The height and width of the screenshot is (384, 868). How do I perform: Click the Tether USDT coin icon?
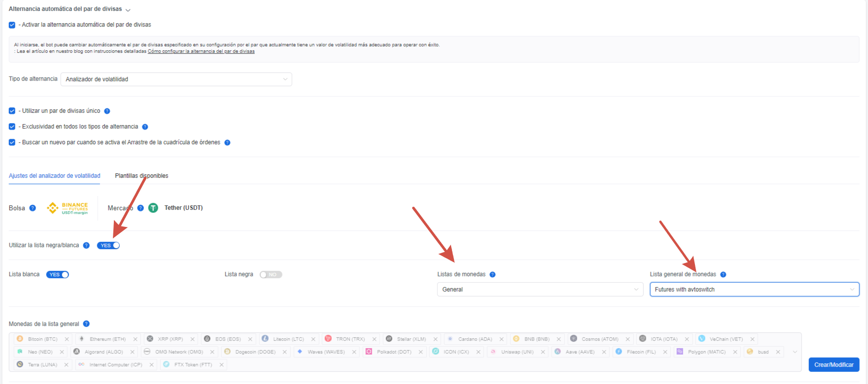(153, 208)
